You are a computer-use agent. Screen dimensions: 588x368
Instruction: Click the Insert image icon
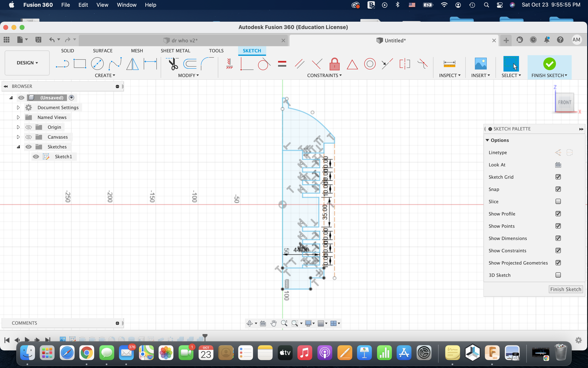point(480,64)
